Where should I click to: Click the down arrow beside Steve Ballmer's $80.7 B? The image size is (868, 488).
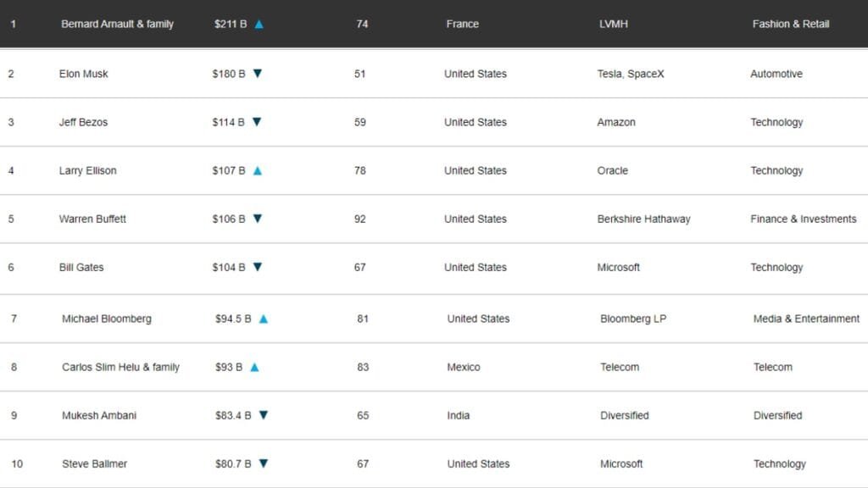click(x=264, y=463)
